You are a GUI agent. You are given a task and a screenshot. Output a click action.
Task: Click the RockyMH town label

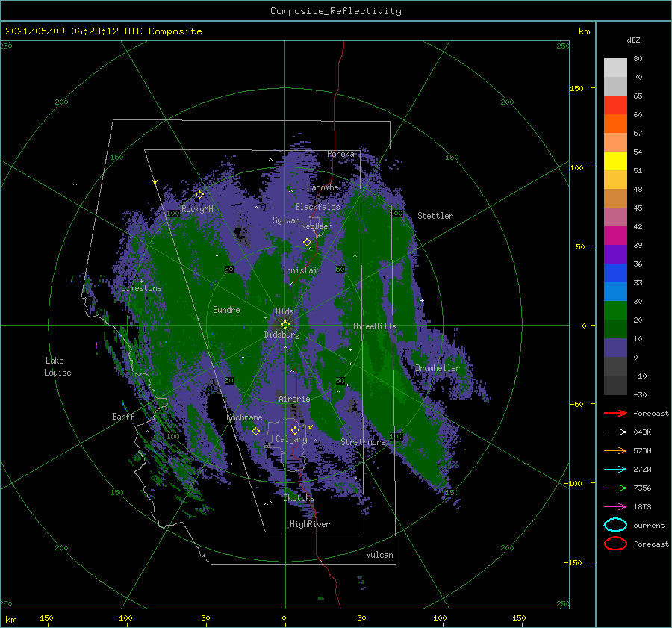pyautogui.click(x=197, y=209)
